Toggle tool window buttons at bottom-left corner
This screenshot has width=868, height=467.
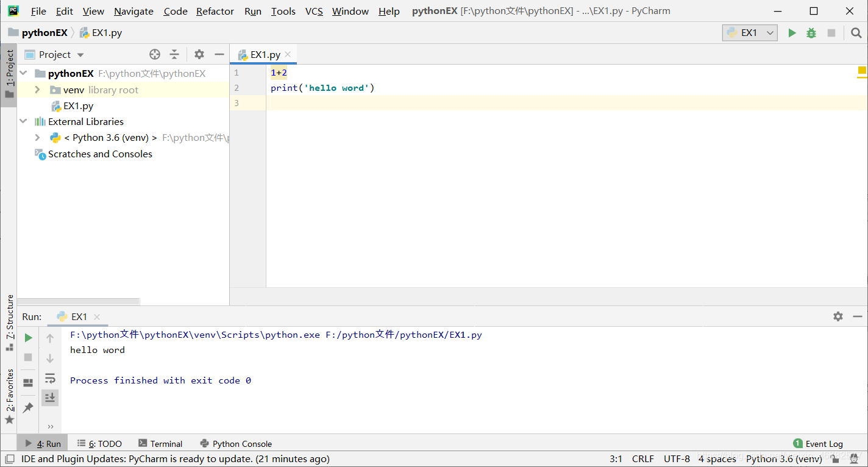(10, 458)
